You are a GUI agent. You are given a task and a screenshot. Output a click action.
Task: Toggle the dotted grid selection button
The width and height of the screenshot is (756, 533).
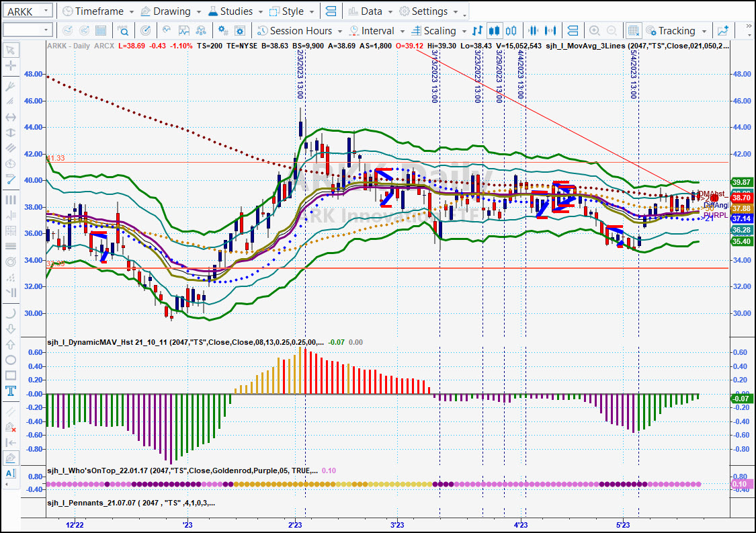pos(633,31)
